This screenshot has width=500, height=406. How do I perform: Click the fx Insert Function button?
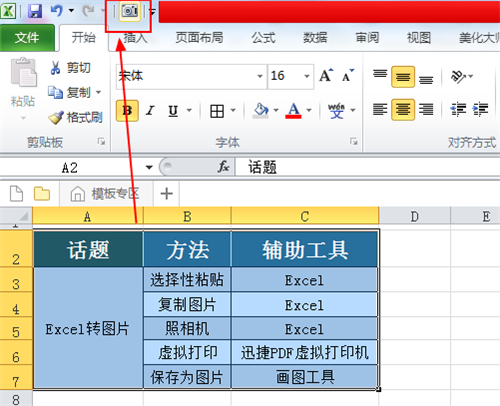pyautogui.click(x=223, y=167)
